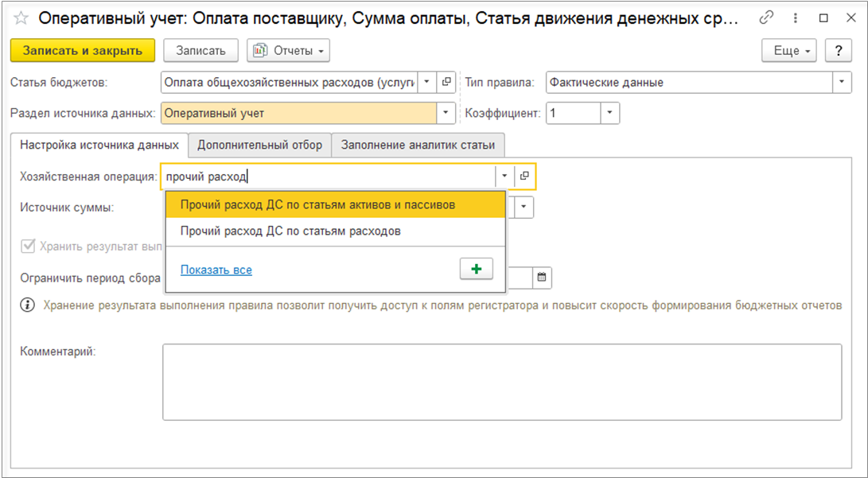This screenshot has height=478, width=868.
Task: Open help with question mark button
Action: coord(838,50)
